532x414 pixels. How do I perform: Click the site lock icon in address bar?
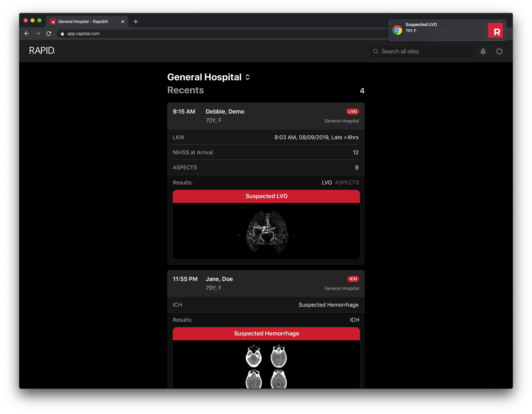coord(62,34)
